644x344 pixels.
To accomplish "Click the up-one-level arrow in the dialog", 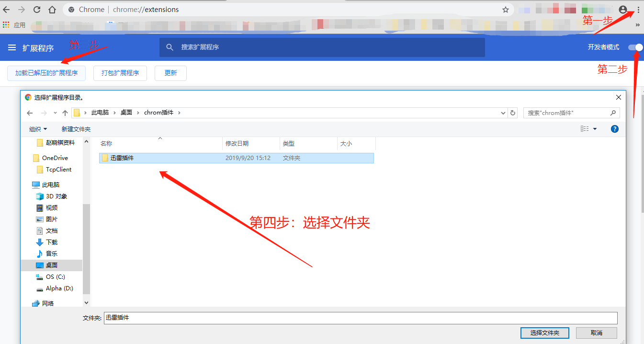I will 65,112.
